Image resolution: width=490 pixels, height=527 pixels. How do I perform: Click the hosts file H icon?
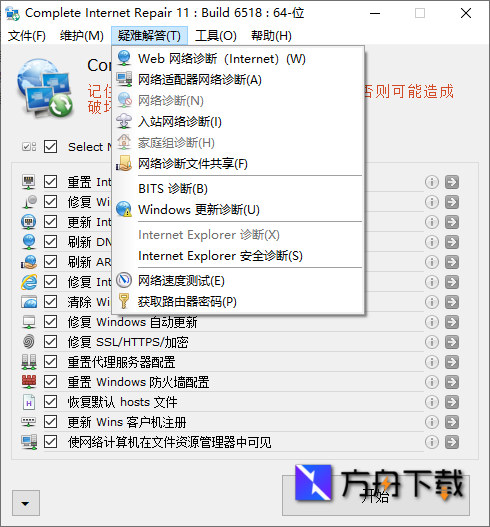(29, 402)
